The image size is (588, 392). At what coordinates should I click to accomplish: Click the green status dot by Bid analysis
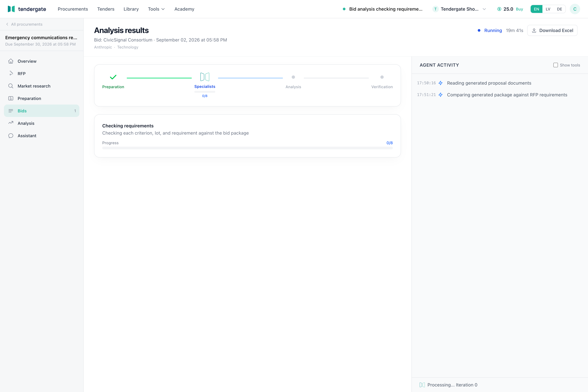(344, 9)
